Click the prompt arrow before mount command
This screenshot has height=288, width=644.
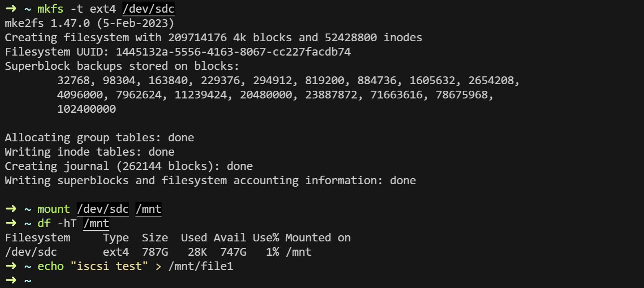11,209
